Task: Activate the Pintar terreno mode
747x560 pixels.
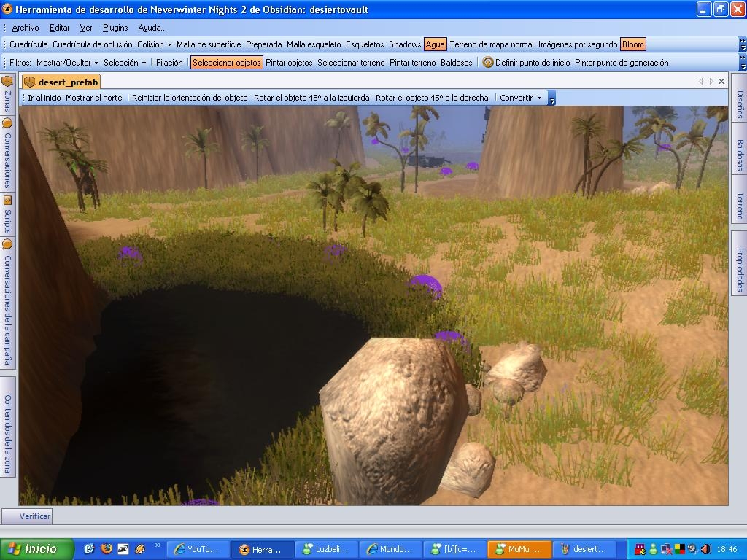Action: [x=412, y=63]
